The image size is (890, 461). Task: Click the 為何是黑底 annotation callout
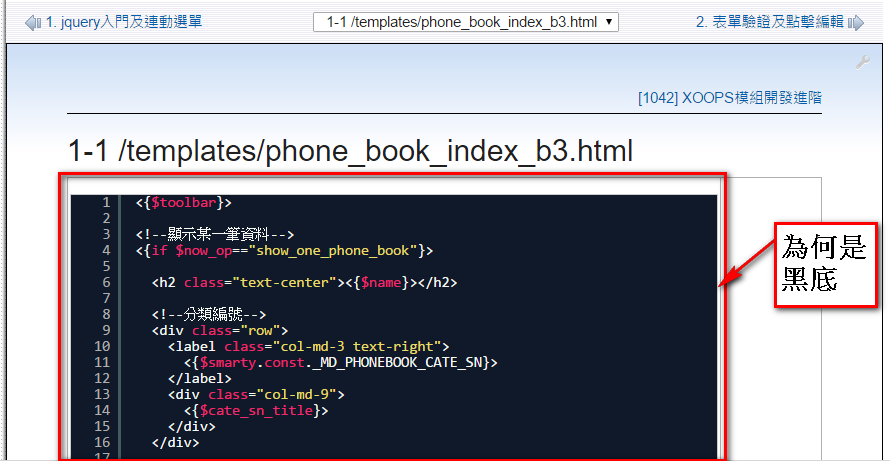pyautogui.click(x=823, y=264)
